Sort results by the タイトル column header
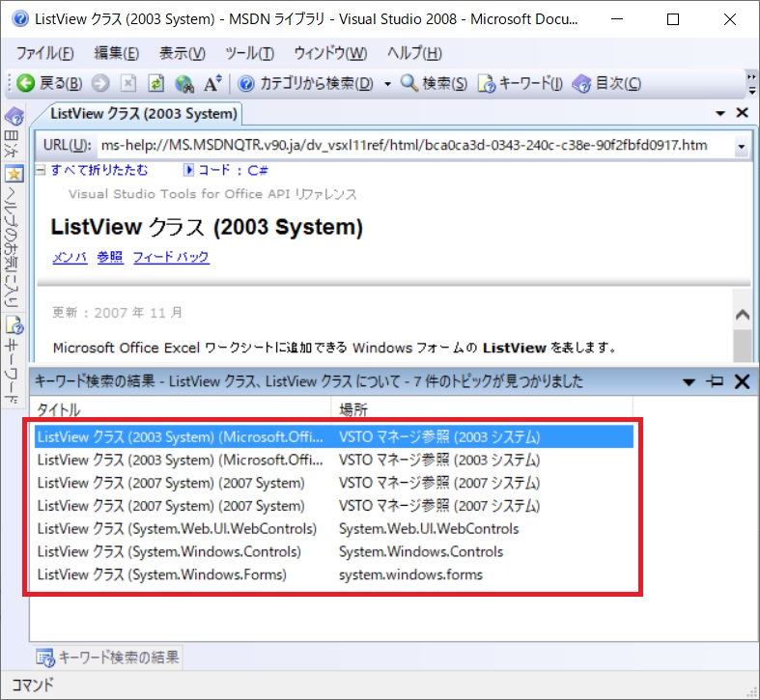 [181, 409]
